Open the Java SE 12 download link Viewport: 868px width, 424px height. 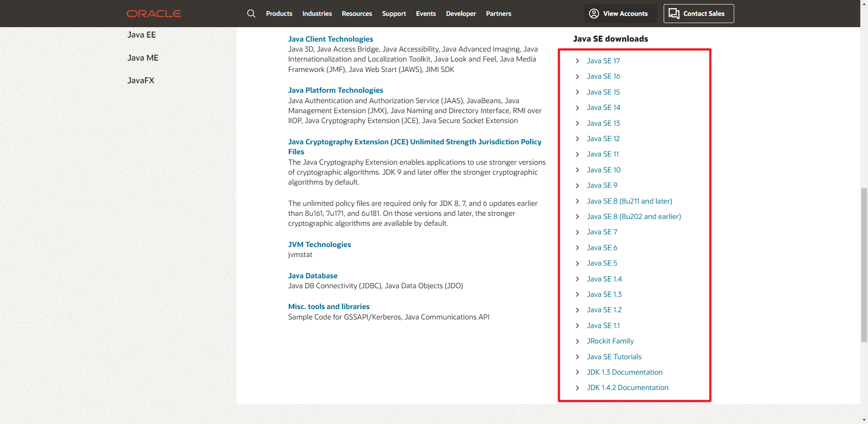coord(603,138)
